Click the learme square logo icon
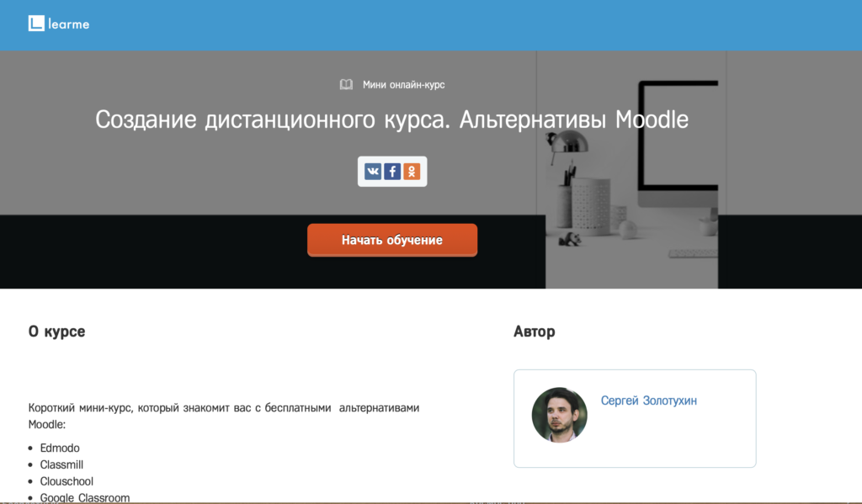 pos(35,24)
